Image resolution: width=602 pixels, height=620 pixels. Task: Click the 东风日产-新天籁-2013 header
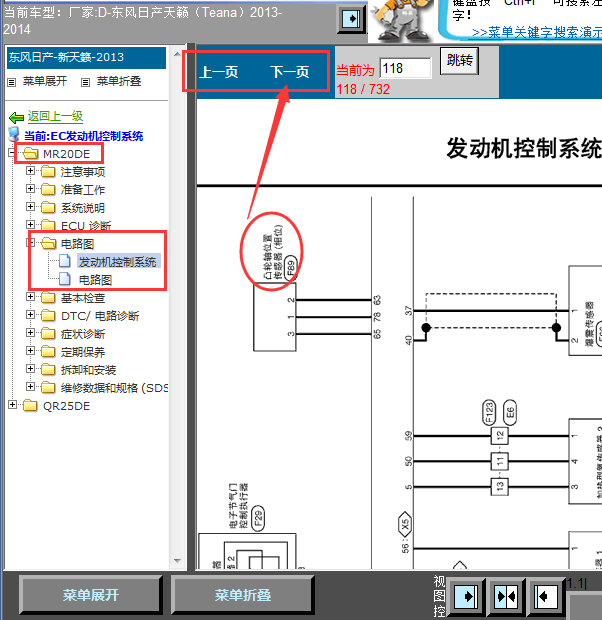pyautogui.click(x=86, y=58)
